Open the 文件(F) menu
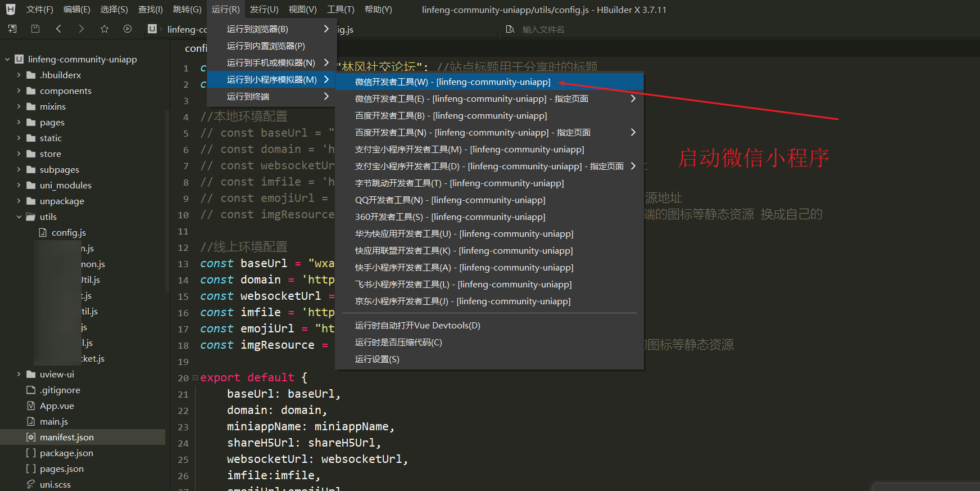This screenshot has height=491, width=980. point(39,10)
